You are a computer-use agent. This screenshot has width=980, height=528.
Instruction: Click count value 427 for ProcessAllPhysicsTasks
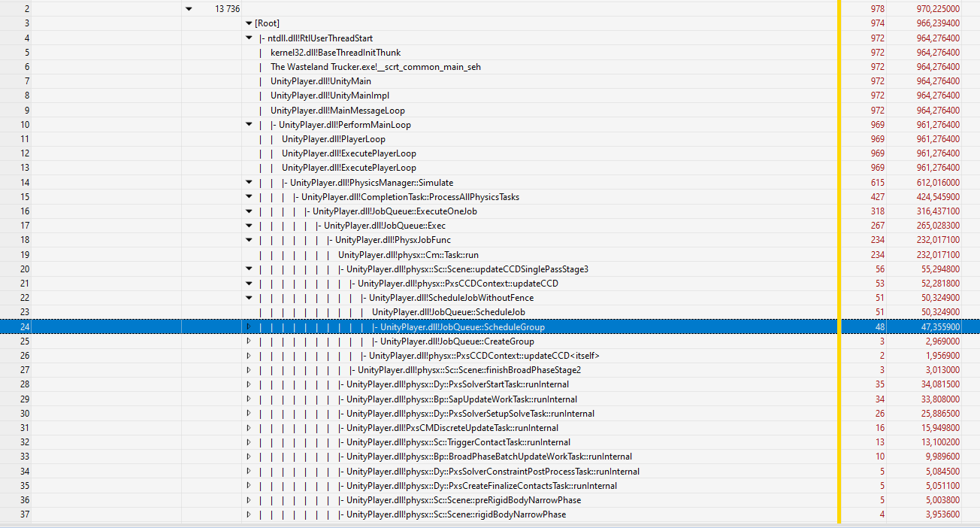click(x=877, y=197)
